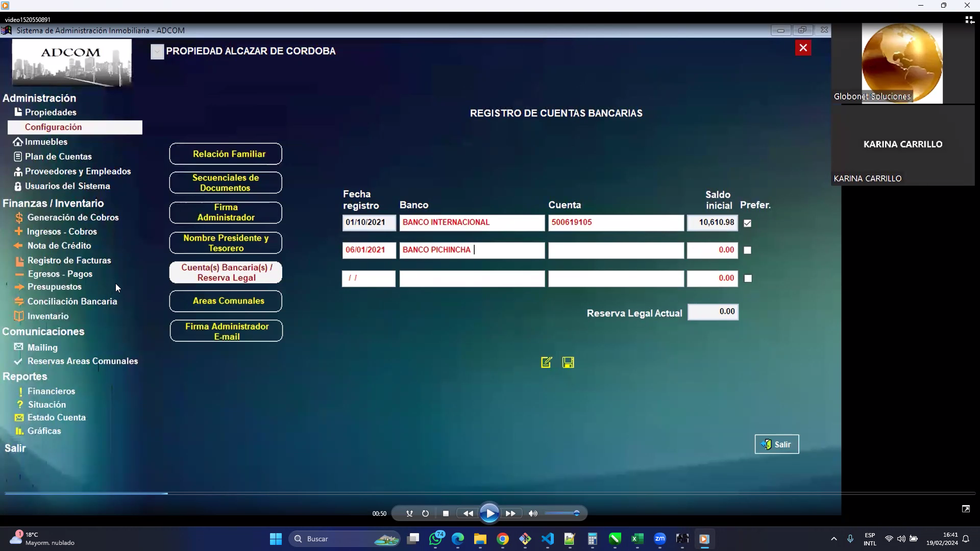Image resolution: width=980 pixels, height=551 pixels.
Task: Click the Salir button with the door icon
Action: click(x=776, y=444)
